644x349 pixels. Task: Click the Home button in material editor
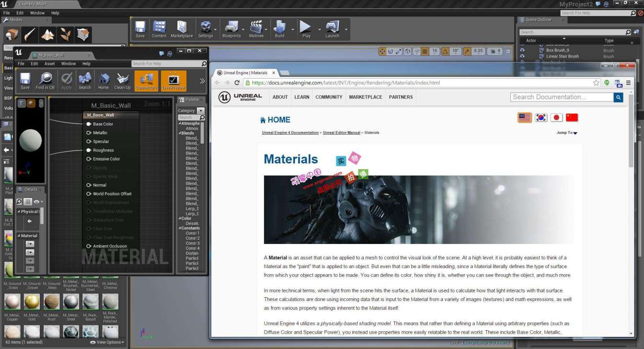103,81
